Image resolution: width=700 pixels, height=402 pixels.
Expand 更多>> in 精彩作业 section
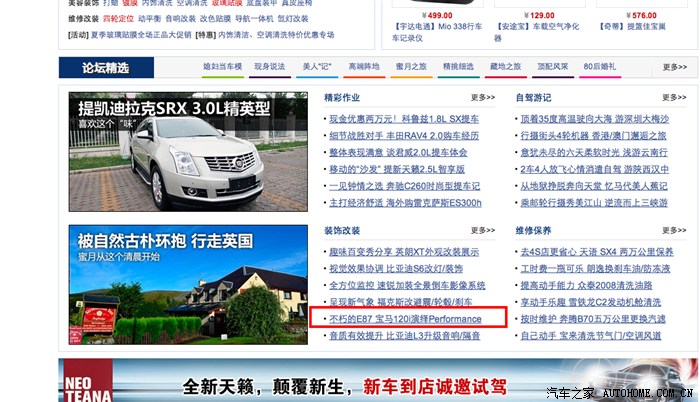[483, 98]
